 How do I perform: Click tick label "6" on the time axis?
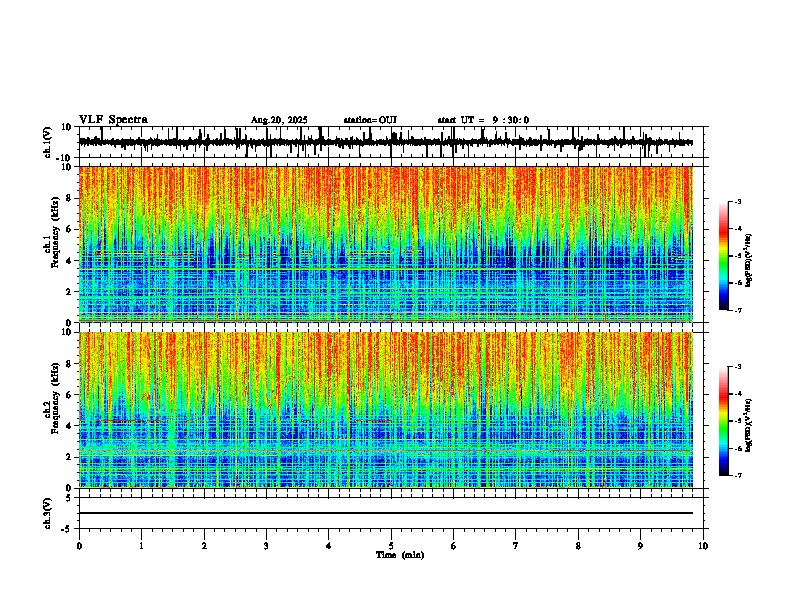[453, 546]
